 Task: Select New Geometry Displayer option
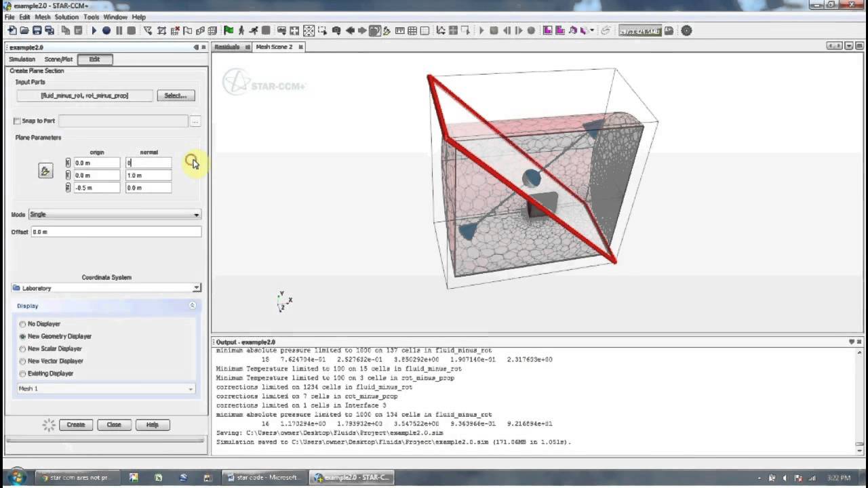point(22,336)
